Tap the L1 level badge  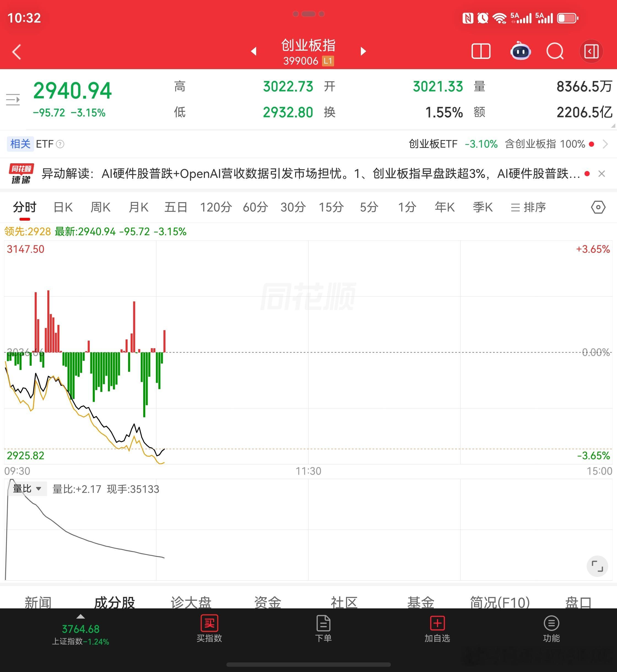[x=328, y=61]
